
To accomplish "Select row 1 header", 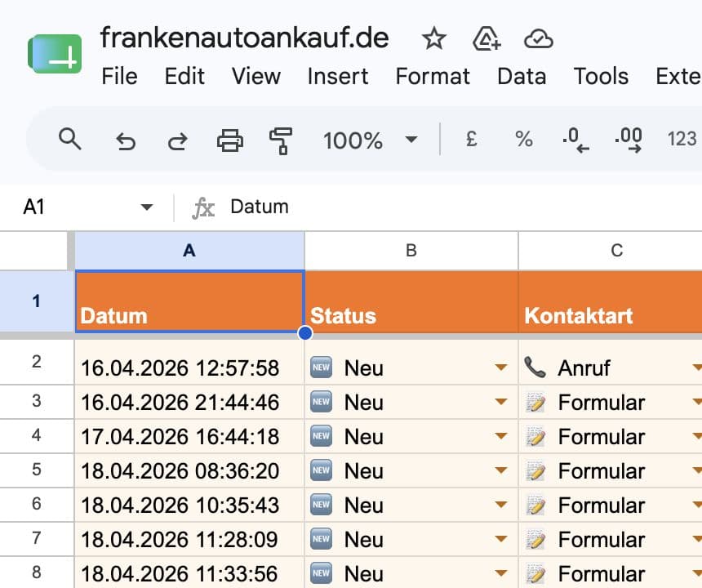I will (x=37, y=301).
